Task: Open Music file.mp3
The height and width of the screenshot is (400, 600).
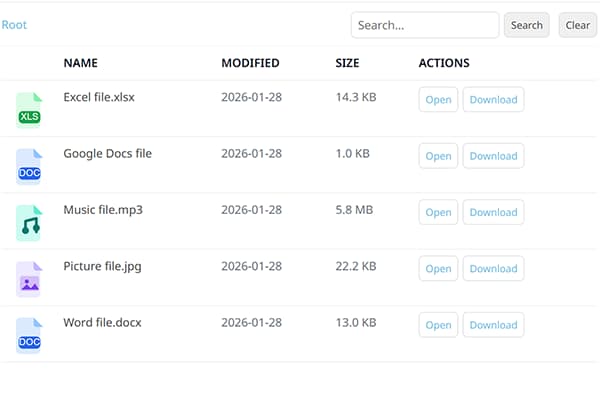Action: coord(438,212)
